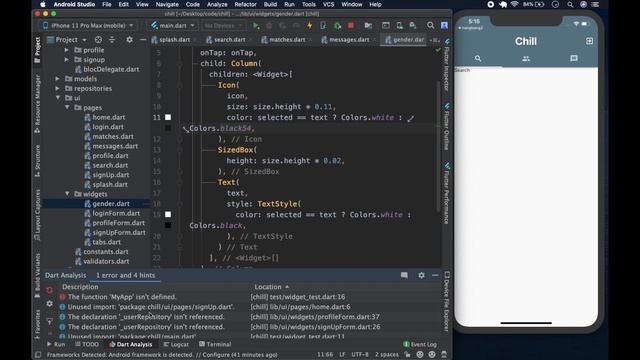Open Project view mode dropdown
Viewport: 640px width, 360px height.
tap(67, 40)
